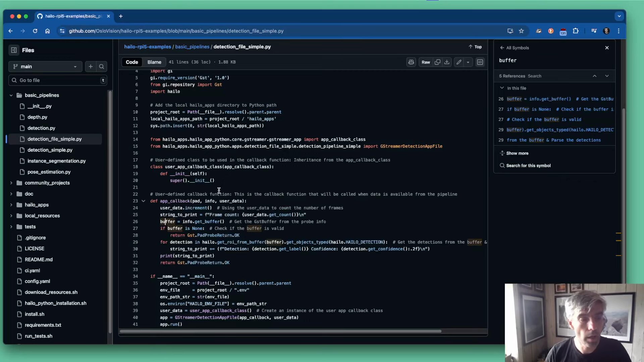Download the detection_file_simple.py file
644x362 pixels.
coord(447,62)
